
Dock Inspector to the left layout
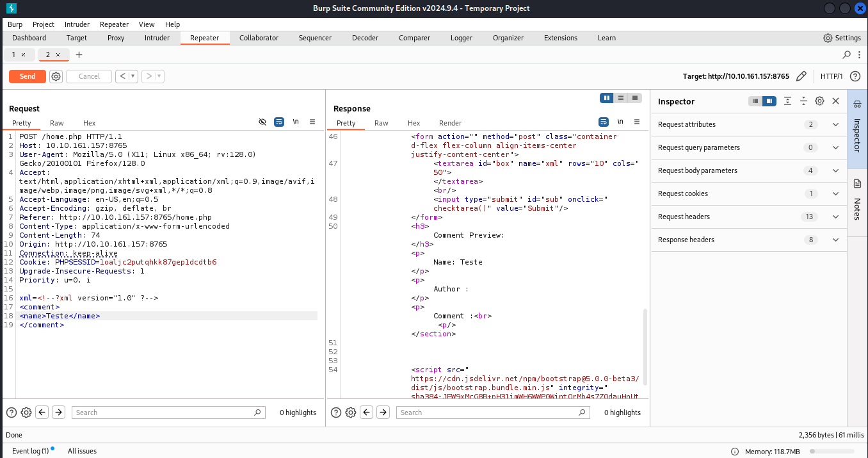point(756,101)
